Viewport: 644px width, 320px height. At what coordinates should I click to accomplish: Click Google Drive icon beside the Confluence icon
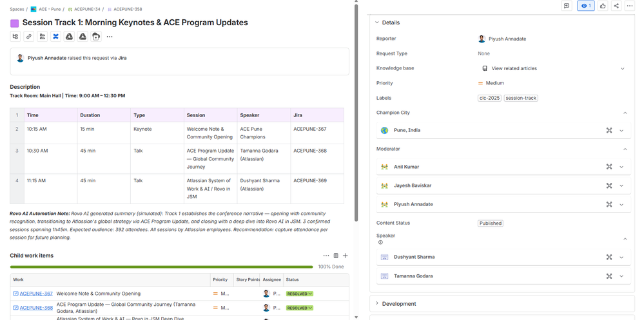pos(70,37)
